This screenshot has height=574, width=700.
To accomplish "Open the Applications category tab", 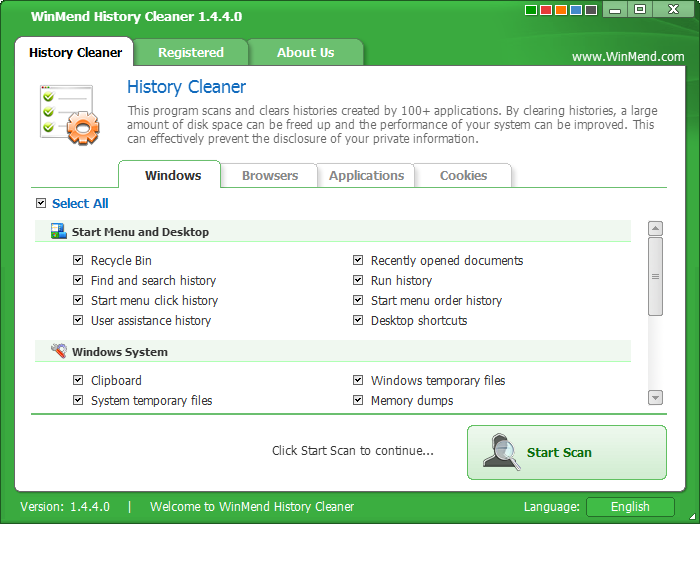I will [x=366, y=175].
